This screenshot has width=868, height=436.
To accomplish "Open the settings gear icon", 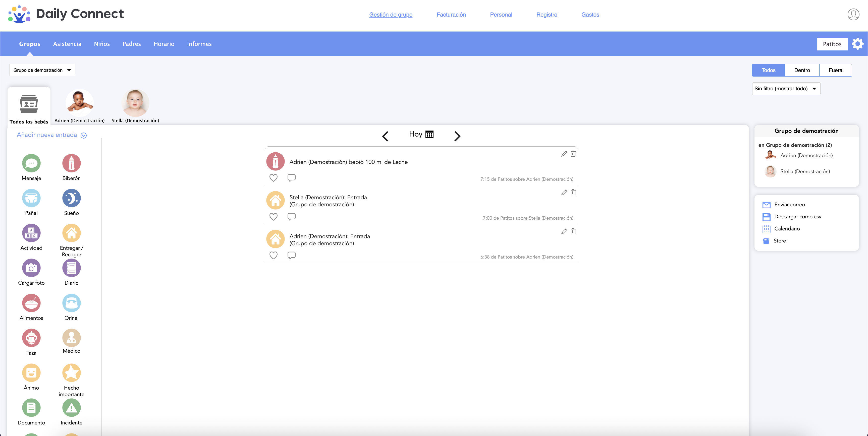I will [857, 44].
